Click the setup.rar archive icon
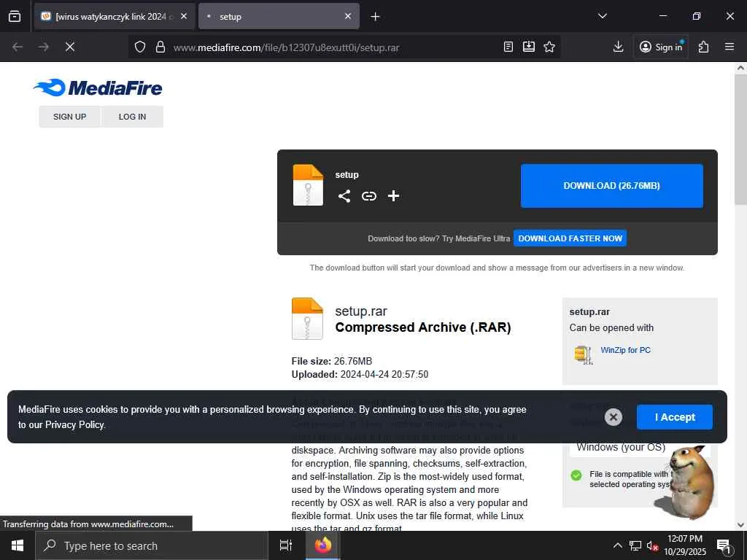This screenshot has height=560, width=747. click(307, 318)
